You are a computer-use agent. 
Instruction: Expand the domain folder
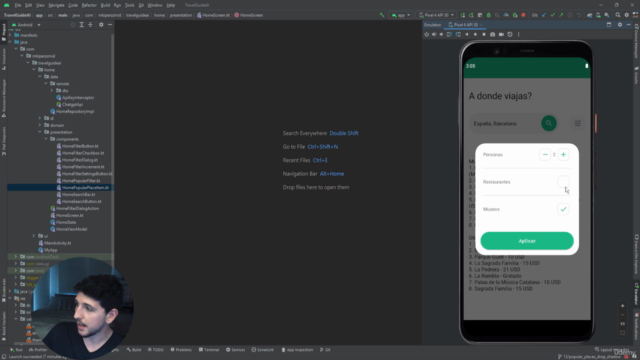pos(40,125)
